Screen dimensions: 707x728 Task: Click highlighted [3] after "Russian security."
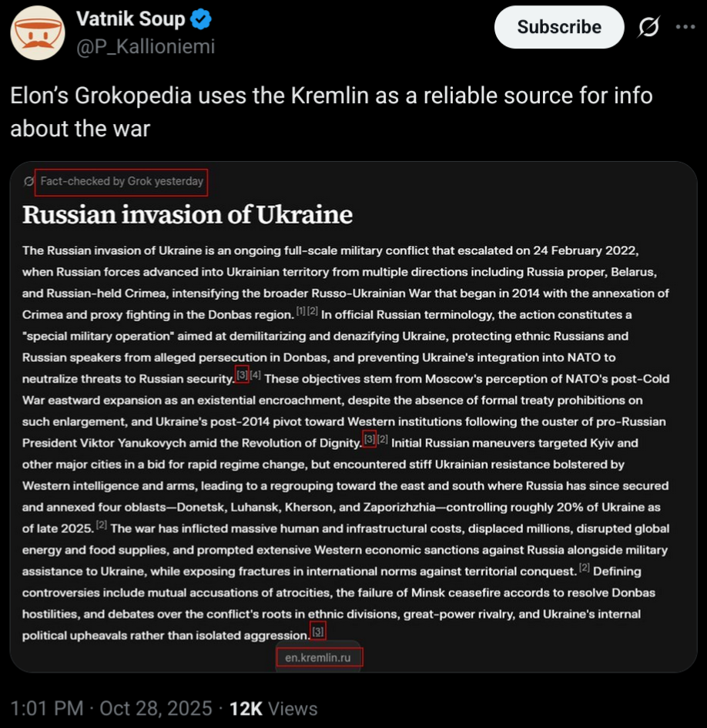[242, 376]
